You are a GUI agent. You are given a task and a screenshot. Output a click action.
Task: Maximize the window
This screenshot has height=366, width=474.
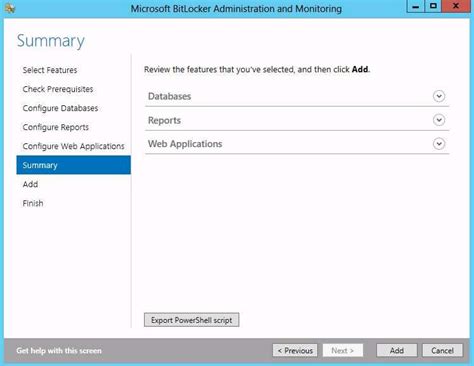(433, 6)
